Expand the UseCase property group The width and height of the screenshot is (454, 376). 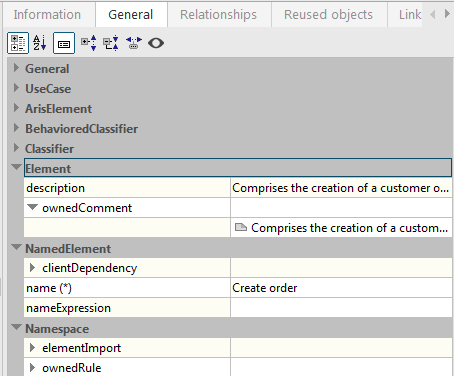coord(16,88)
